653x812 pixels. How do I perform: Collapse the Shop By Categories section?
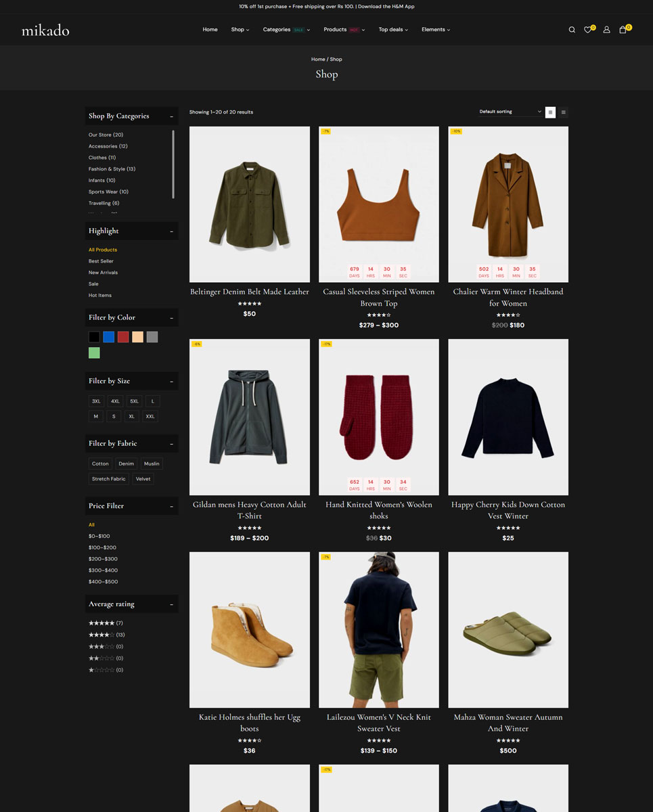(171, 116)
